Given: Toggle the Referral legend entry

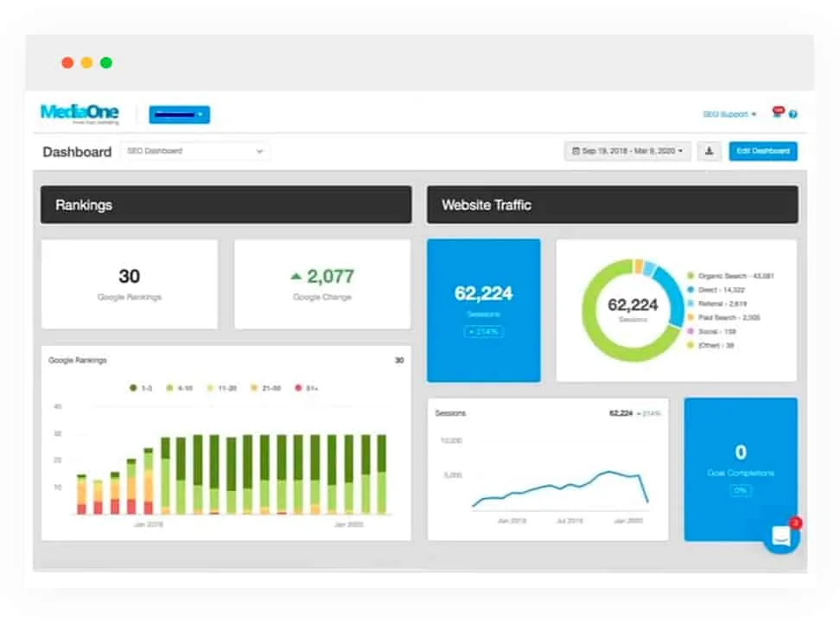Looking at the screenshot, I should (x=716, y=303).
